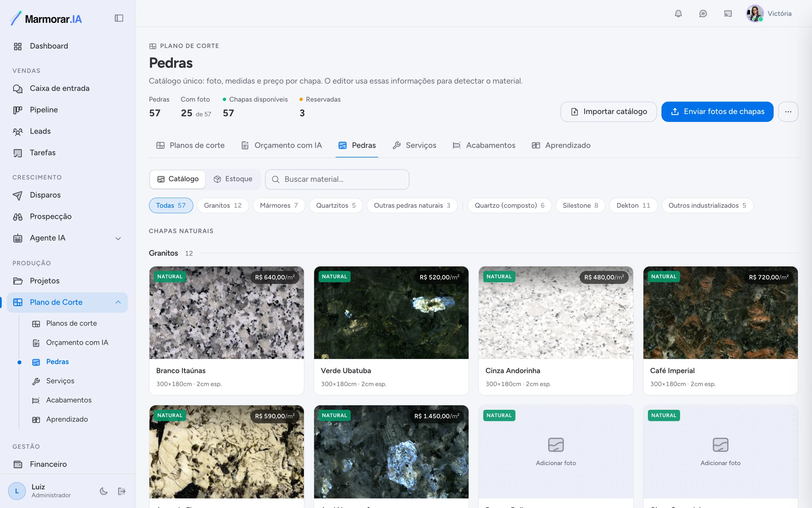Collapse the sidebar with the panel icon
This screenshot has height=508, width=812.
coord(119,18)
